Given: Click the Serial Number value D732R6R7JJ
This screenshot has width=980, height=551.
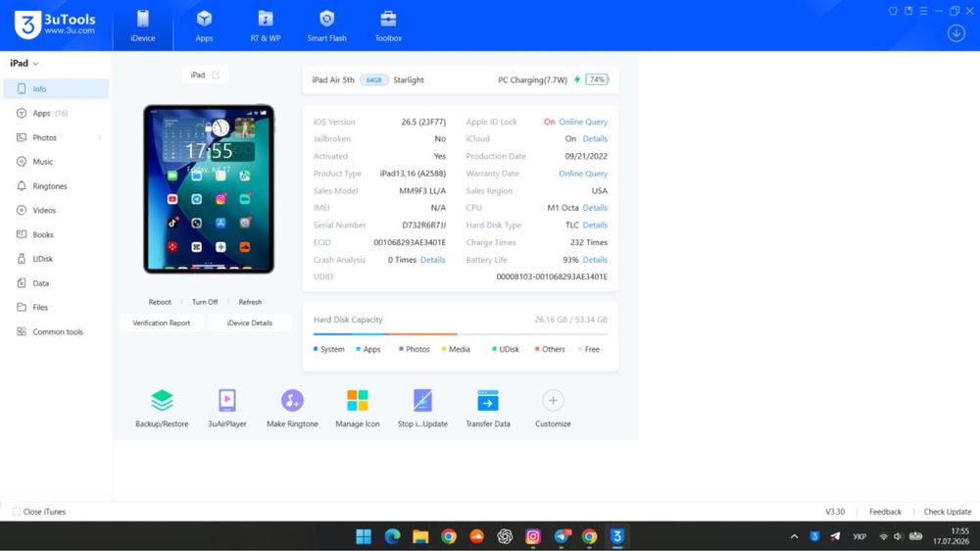Looking at the screenshot, I should click(x=423, y=225).
